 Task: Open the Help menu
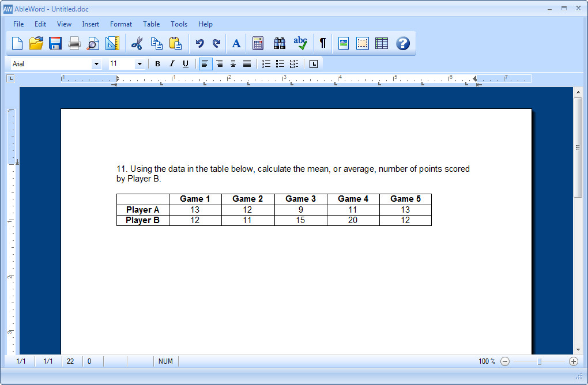(x=205, y=24)
